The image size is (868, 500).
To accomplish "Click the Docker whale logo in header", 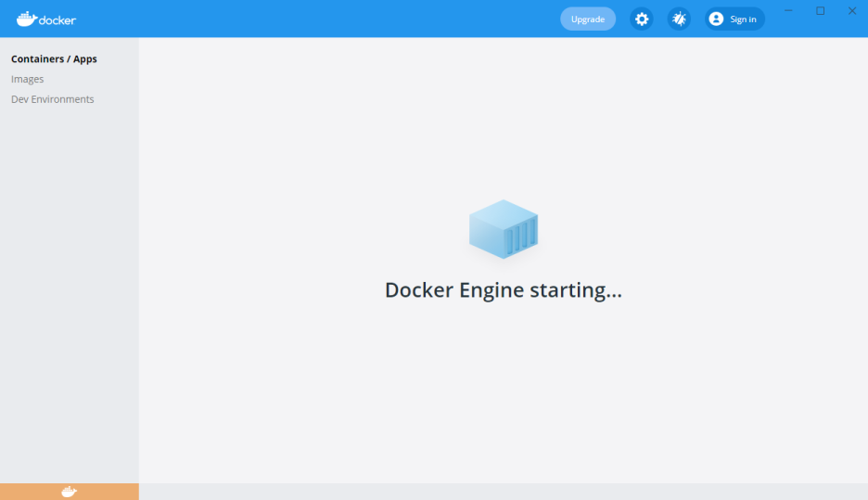I will click(46, 19).
